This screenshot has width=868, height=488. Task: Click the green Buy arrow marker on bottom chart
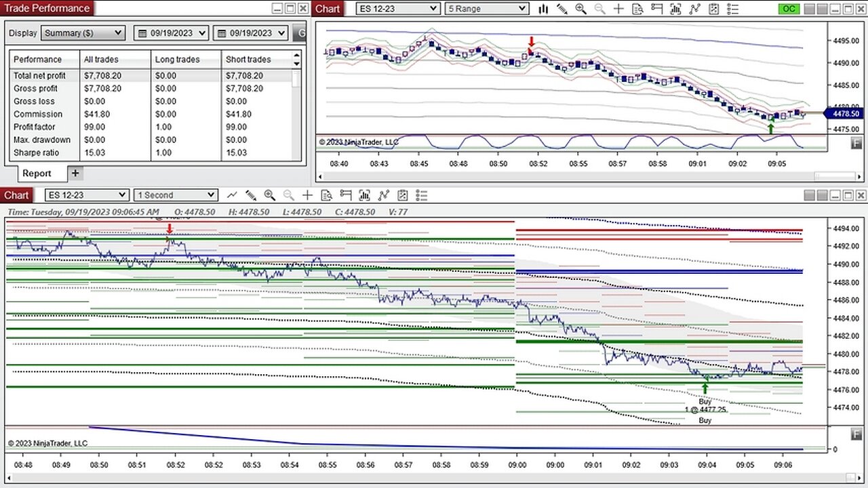pos(705,388)
